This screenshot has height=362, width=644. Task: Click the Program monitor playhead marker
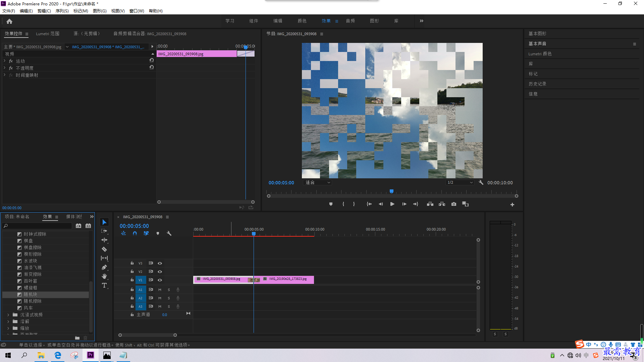tap(391, 191)
